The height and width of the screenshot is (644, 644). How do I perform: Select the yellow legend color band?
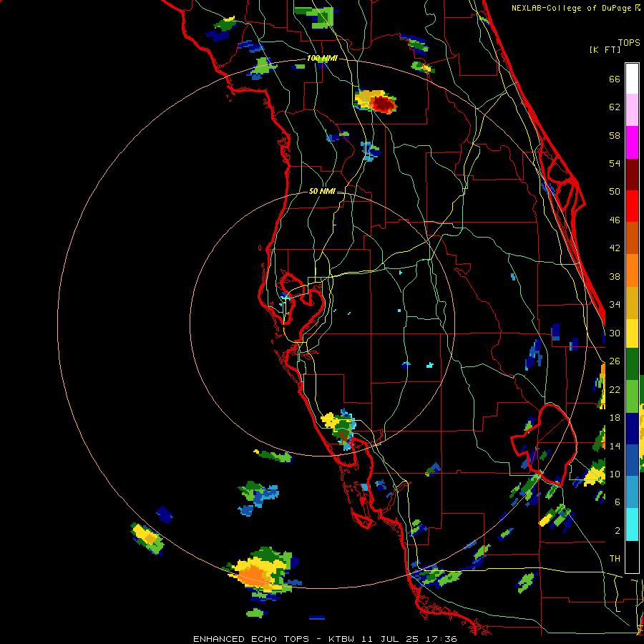(632, 333)
